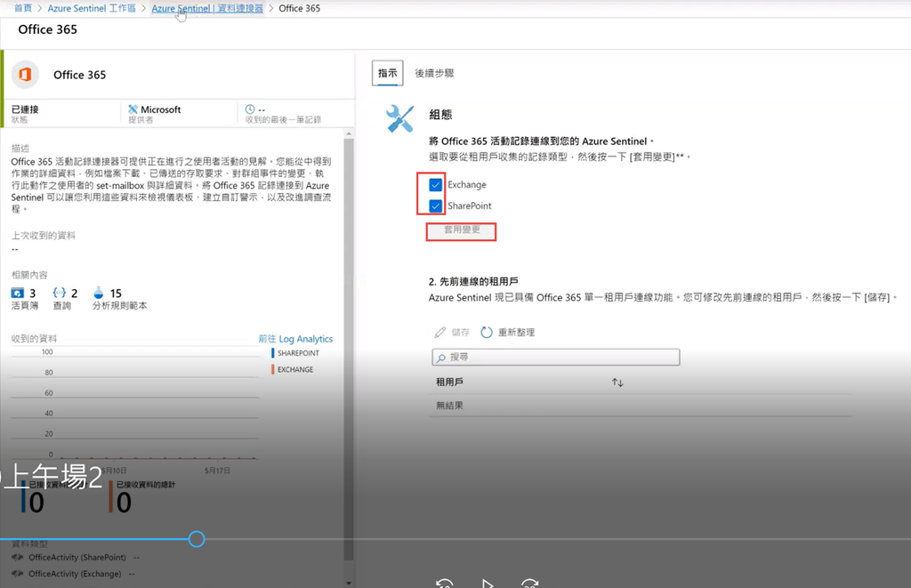Click into the 搜尋 tenant search field
This screenshot has width=911, height=588.
(556, 358)
